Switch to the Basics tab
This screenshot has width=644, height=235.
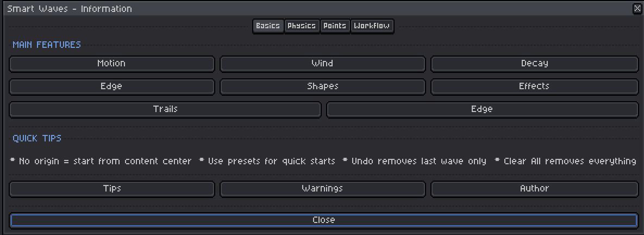pyautogui.click(x=268, y=26)
